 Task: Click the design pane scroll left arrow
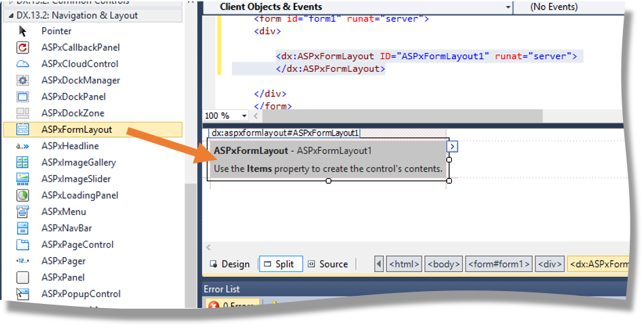(208, 248)
